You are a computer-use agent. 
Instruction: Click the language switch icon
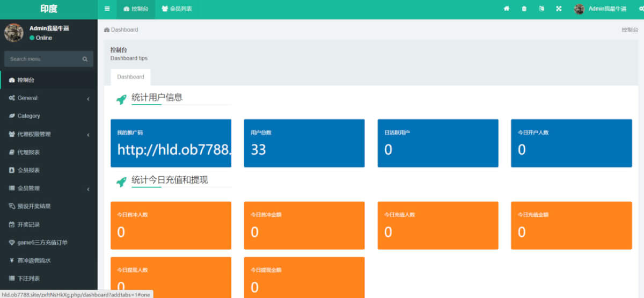[541, 9]
